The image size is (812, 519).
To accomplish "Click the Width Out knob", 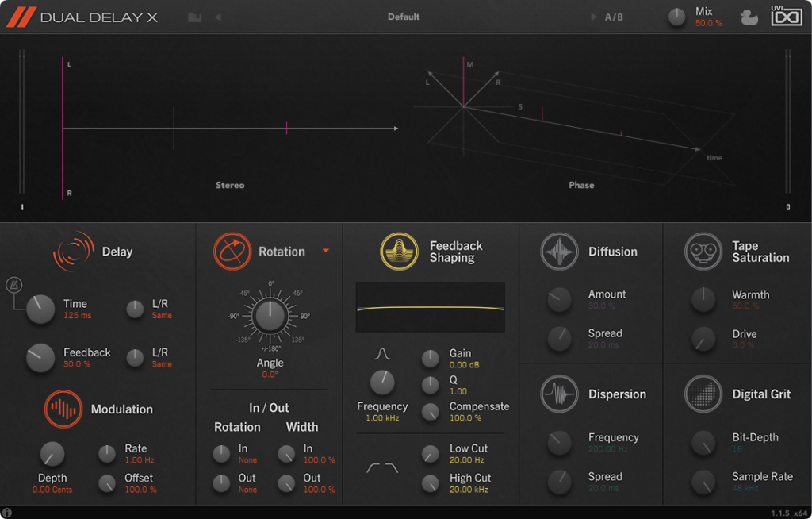I will (x=286, y=483).
